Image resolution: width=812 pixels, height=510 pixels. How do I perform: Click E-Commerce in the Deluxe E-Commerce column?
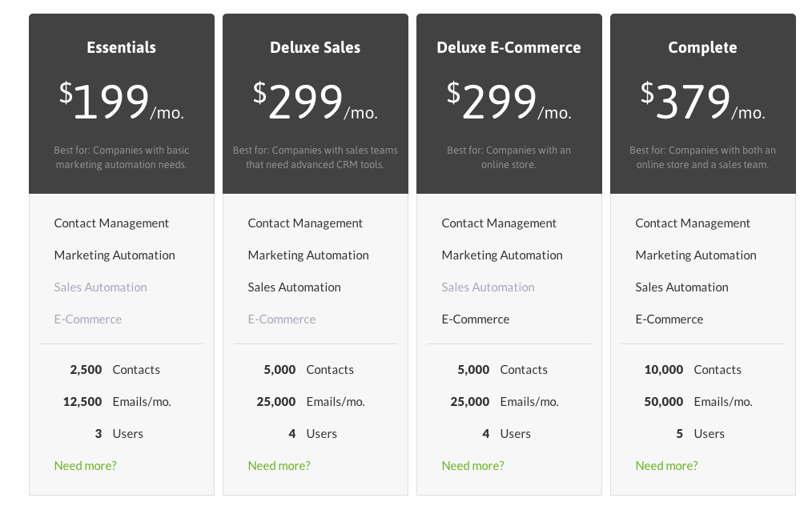[475, 319]
